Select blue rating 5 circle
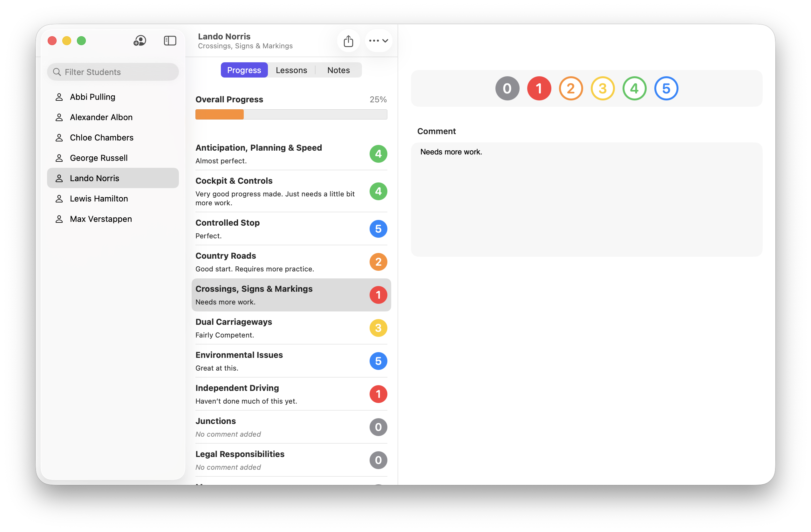This screenshot has width=811, height=532. click(x=666, y=88)
